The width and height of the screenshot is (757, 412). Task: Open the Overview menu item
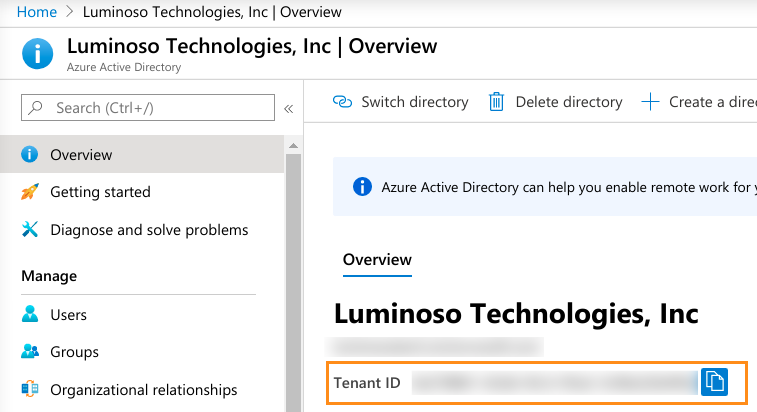tap(142, 155)
